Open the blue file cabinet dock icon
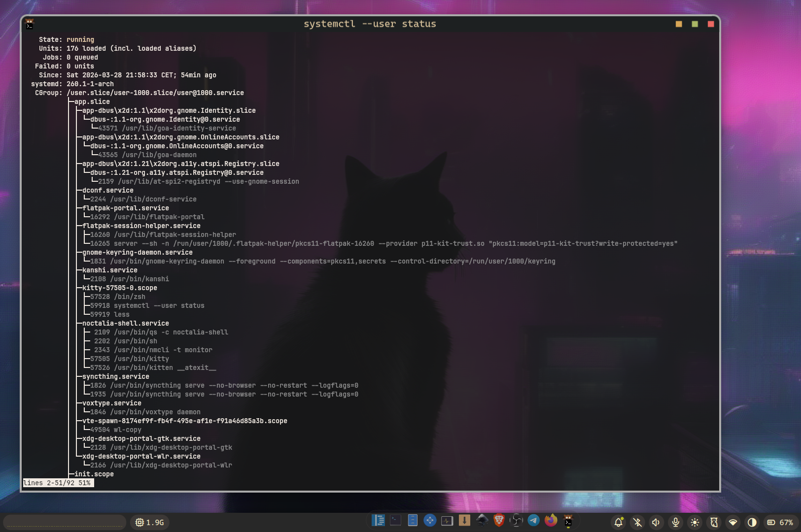 (x=413, y=521)
